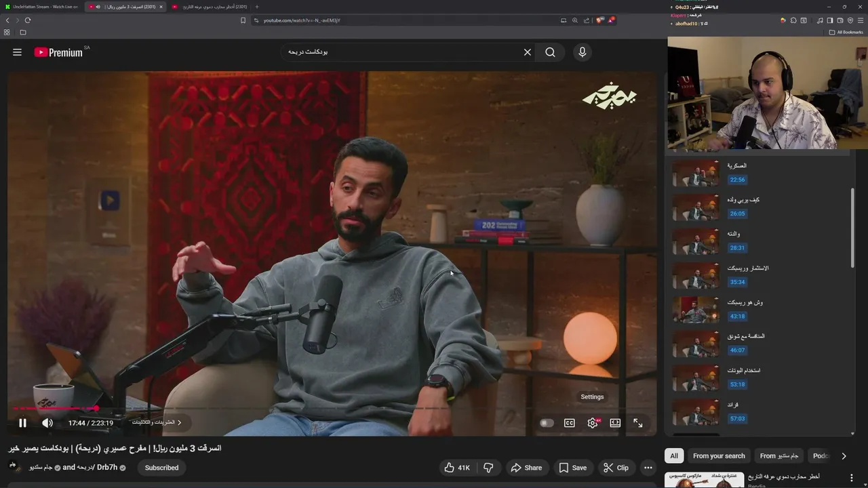Reload the current page

tap(28, 20)
